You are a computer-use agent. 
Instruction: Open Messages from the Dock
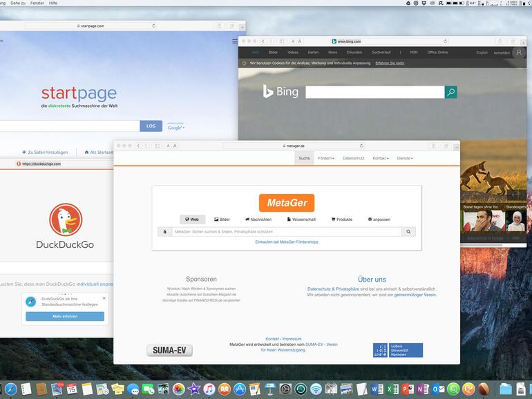(x=133, y=390)
